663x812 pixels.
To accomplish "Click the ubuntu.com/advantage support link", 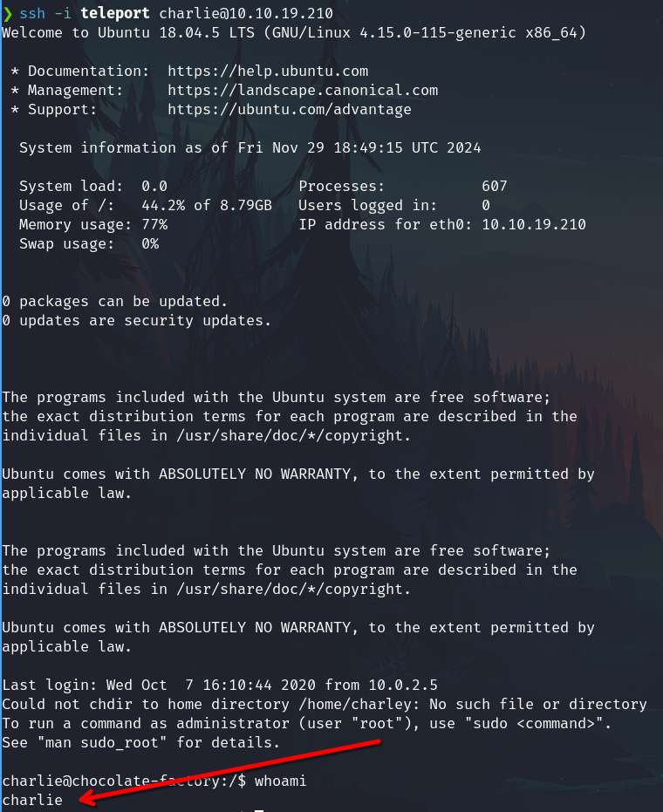I will [290, 109].
